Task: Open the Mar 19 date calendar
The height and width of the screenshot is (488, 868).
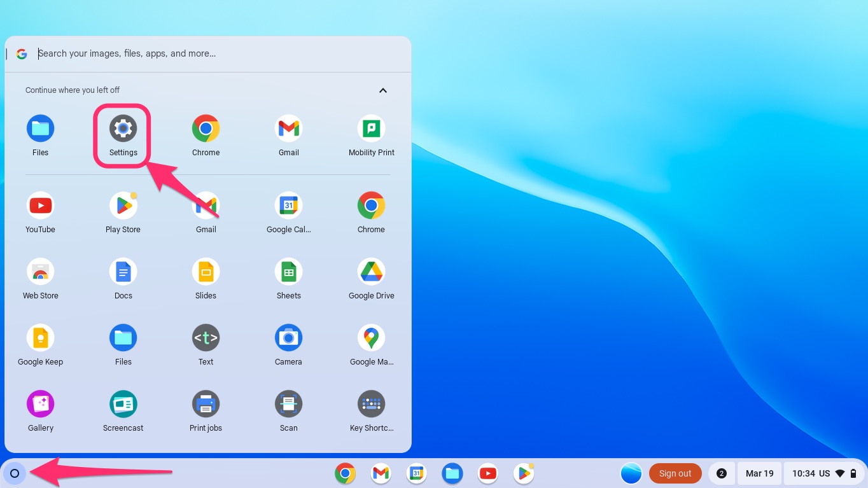Action: click(x=759, y=473)
